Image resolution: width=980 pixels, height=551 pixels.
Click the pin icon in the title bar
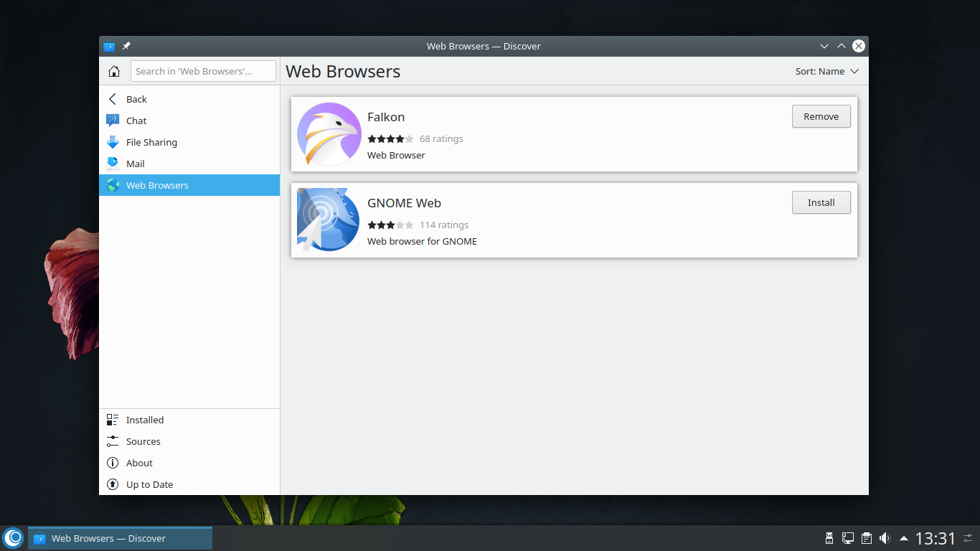click(126, 46)
